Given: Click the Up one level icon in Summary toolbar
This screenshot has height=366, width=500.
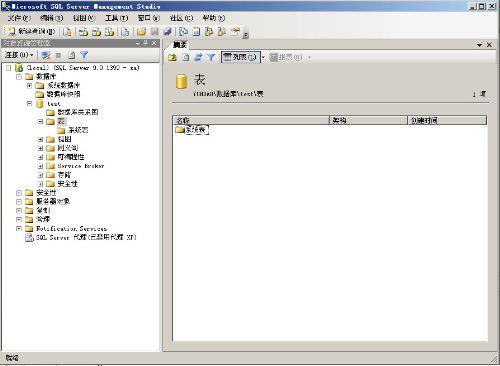Looking at the screenshot, I should coord(172,57).
